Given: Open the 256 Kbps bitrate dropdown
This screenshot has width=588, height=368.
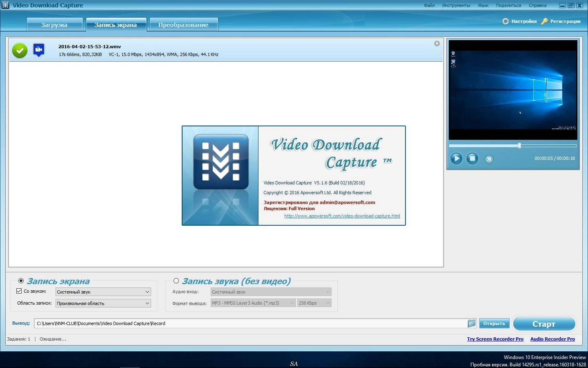Looking at the screenshot, I should click(314, 303).
